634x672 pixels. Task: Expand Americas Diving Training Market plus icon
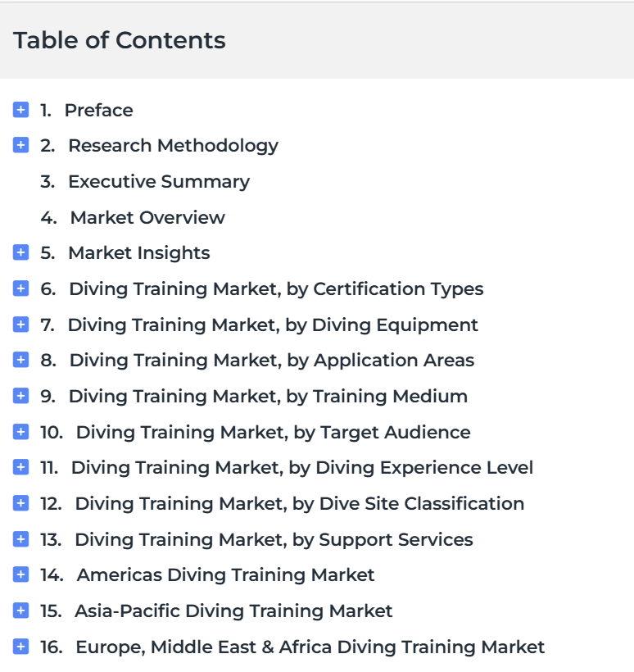21,575
